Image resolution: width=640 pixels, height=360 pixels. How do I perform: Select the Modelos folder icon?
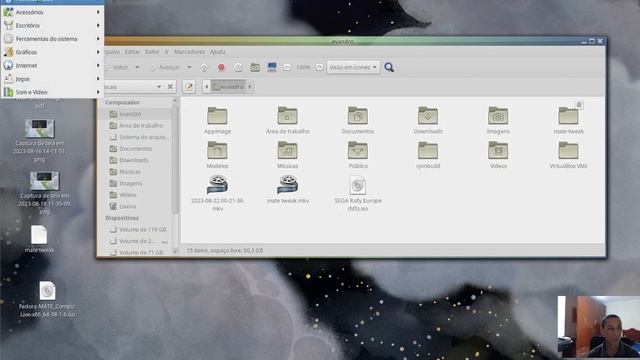(x=217, y=151)
